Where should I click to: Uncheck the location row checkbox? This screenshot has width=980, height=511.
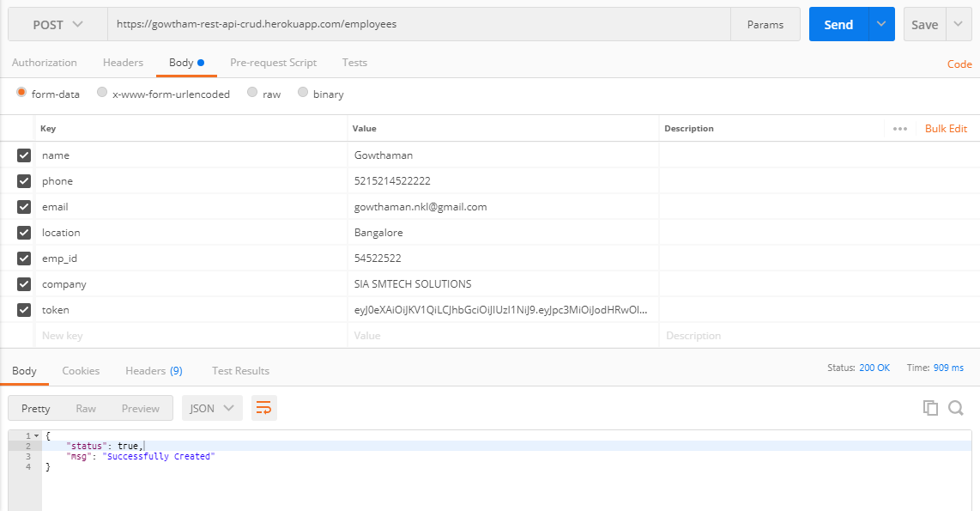24,232
